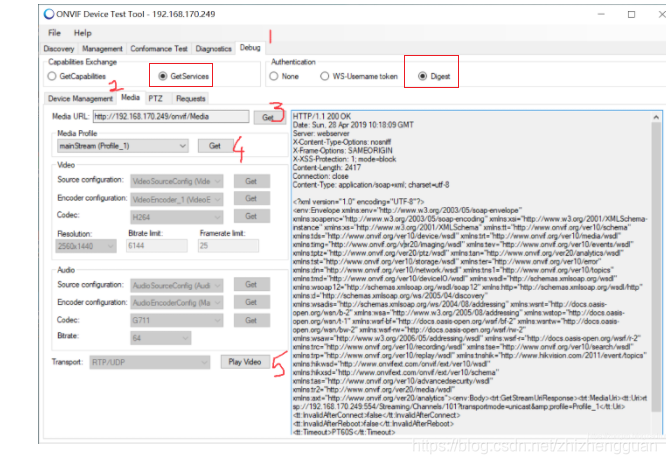Click Get button next to Media URL
666x464 pixels.
point(268,117)
